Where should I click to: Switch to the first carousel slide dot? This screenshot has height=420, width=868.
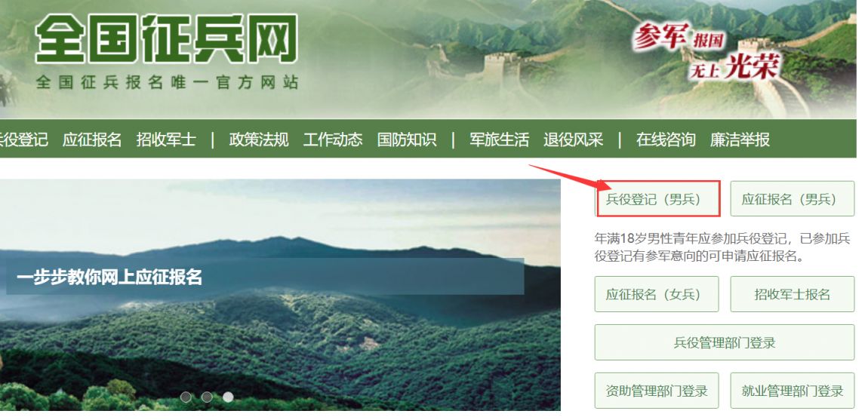[186, 397]
